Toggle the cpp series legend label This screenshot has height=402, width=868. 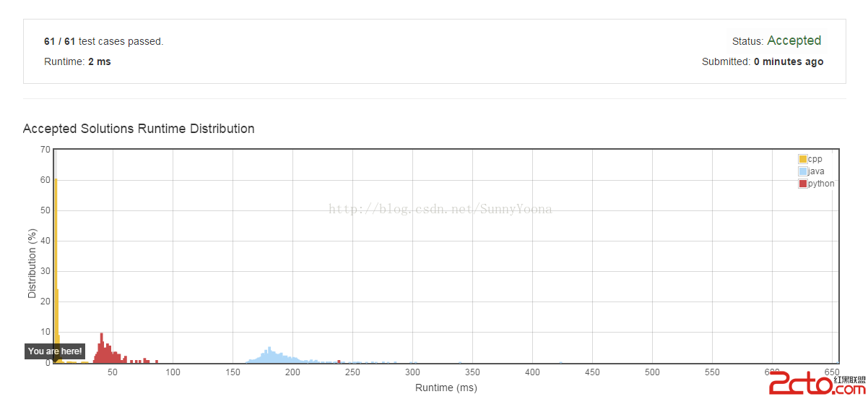(815, 159)
